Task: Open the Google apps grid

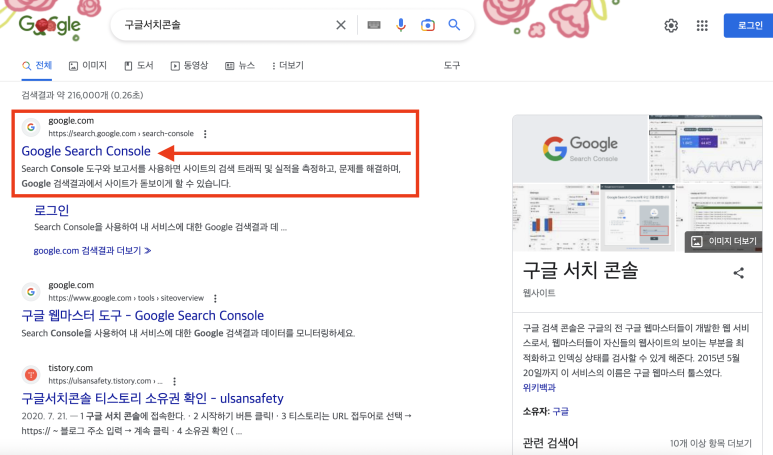Action: tap(702, 26)
